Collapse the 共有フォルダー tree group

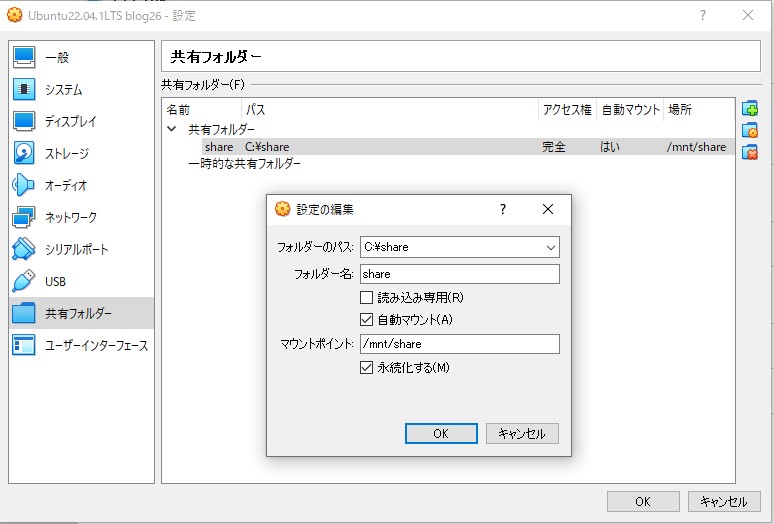pyautogui.click(x=172, y=129)
